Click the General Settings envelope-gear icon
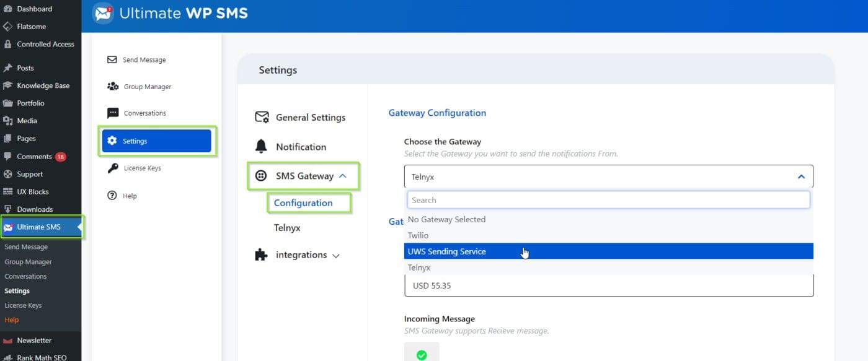868x361 pixels. (x=262, y=117)
